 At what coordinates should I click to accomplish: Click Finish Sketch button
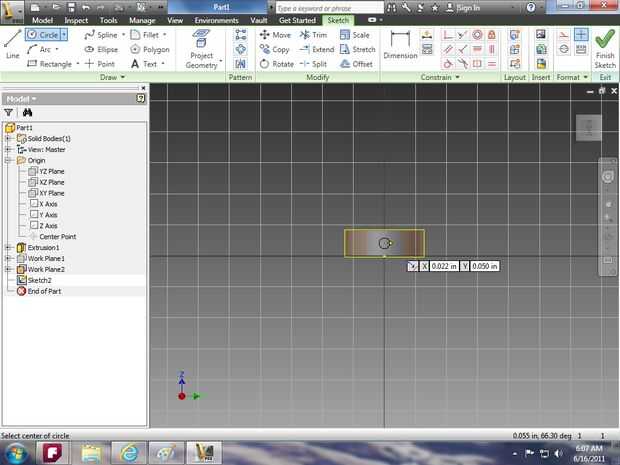click(605, 49)
